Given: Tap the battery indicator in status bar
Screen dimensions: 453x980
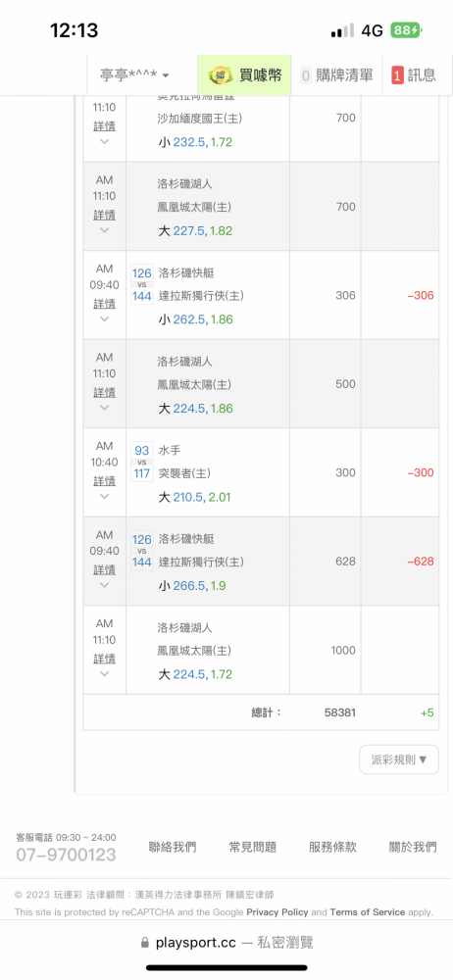Looking at the screenshot, I should click(407, 30).
